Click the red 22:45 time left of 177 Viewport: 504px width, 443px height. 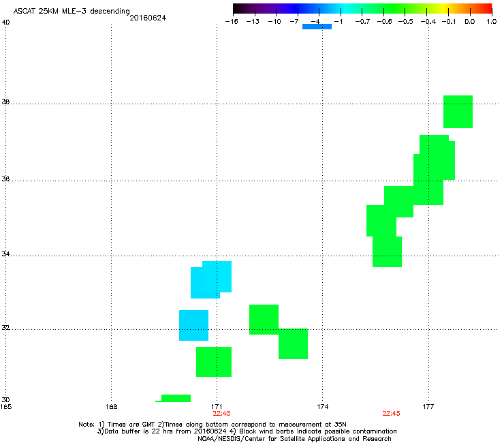(x=391, y=414)
